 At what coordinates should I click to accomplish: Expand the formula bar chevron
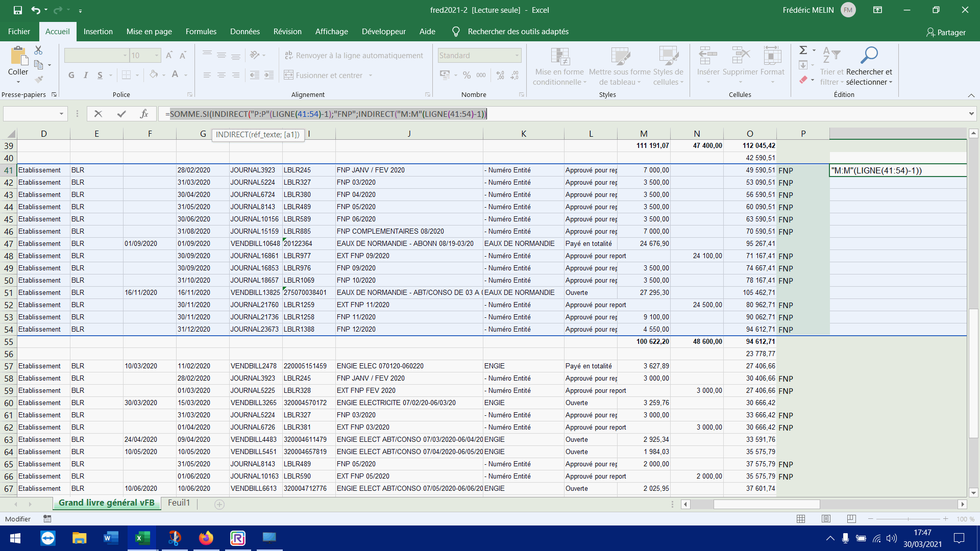[971, 114]
